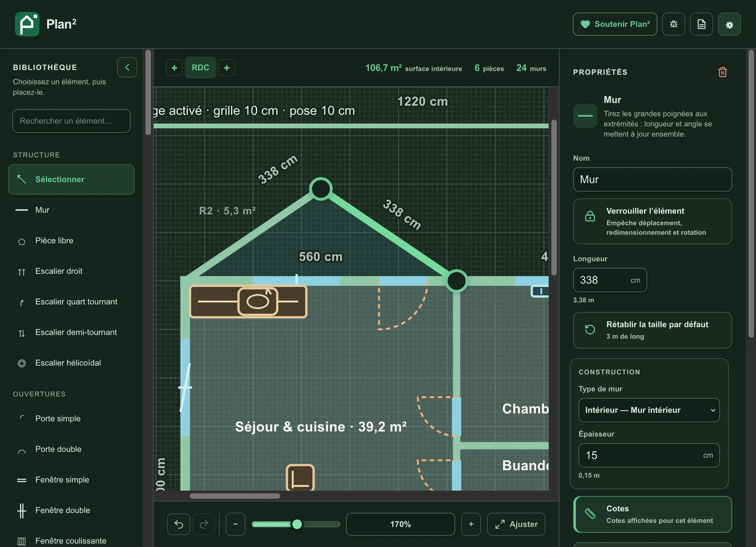Click the library panel scrollbar
Viewport: 756px width, 547px height.
(148, 92)
